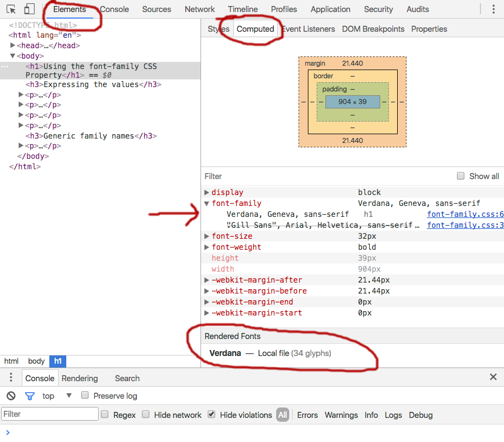
Task: Select the All log level filter
Action: pos(283,415)
